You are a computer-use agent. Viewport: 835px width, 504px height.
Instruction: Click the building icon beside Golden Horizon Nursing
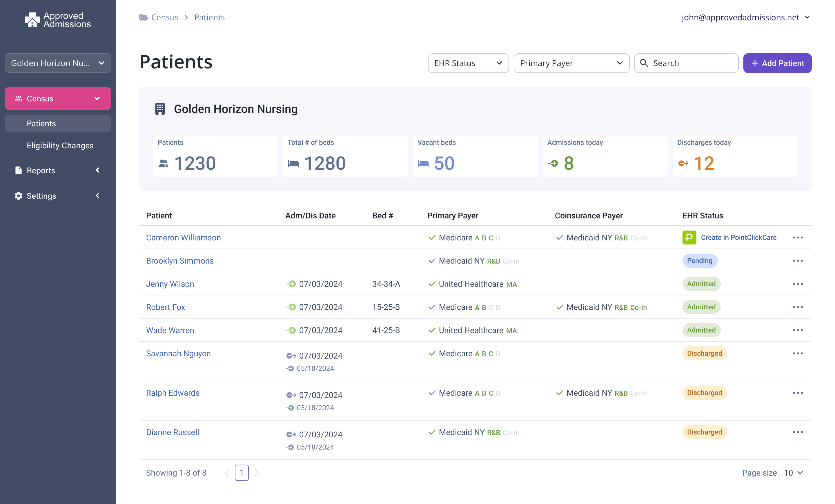pos(160,109)
